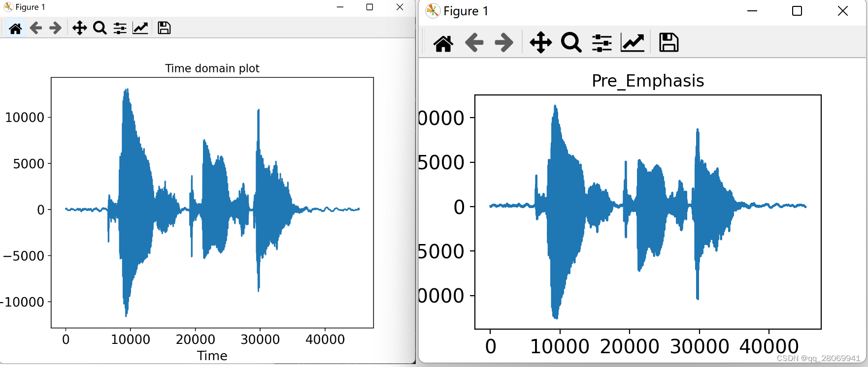The width and height of the screenshot is (868, 367).
Task: Click matplotlib logo in right window title bar
Action: click(433, 11)
